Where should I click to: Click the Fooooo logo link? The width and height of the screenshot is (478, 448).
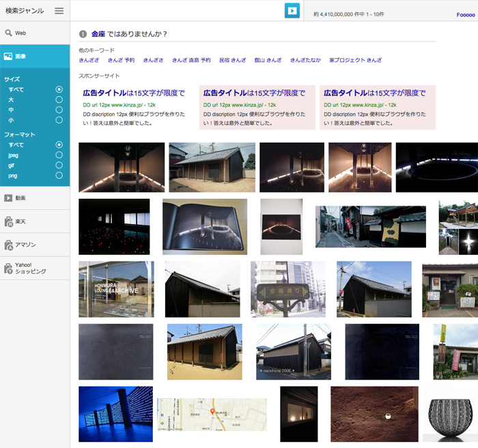[x=466, y=14]
